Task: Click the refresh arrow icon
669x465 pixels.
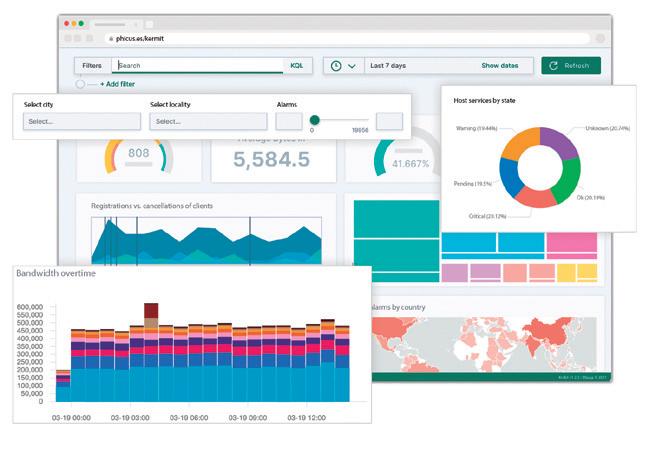Action: [553, 66]
